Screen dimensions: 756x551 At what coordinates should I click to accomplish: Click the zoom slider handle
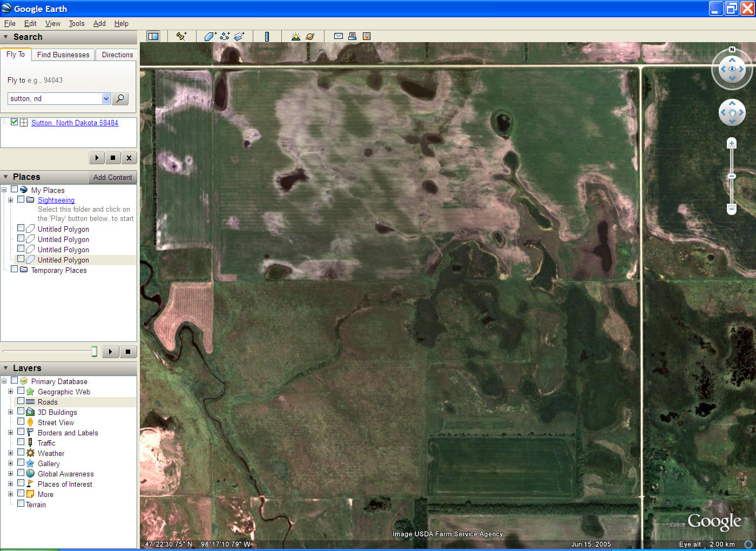tap(732, 176)
